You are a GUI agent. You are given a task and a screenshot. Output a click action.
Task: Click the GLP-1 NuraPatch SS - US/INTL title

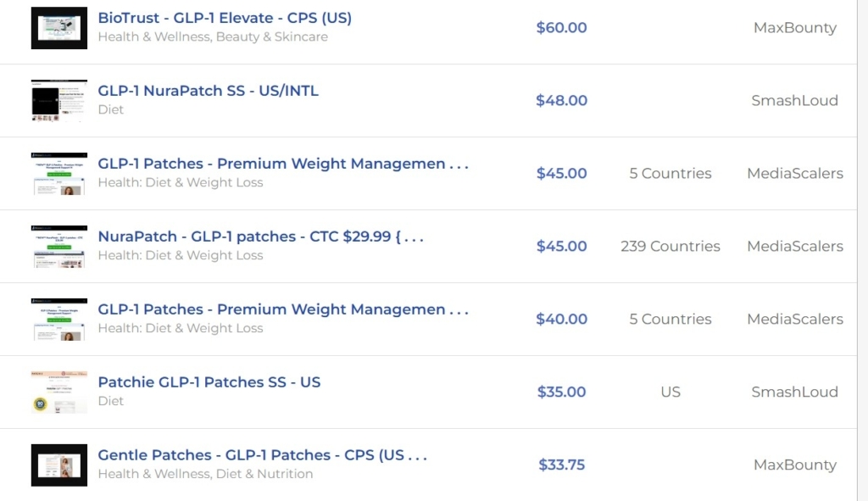209,91
